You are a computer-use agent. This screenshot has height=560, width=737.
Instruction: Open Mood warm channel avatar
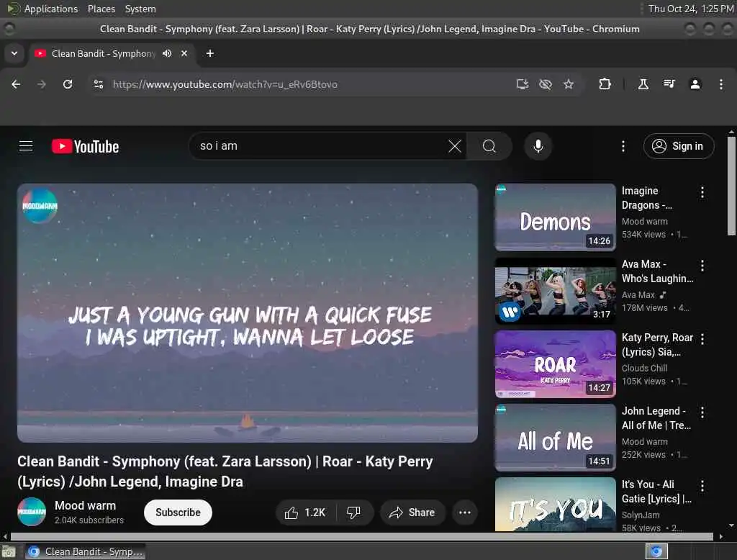pos(32,512)
